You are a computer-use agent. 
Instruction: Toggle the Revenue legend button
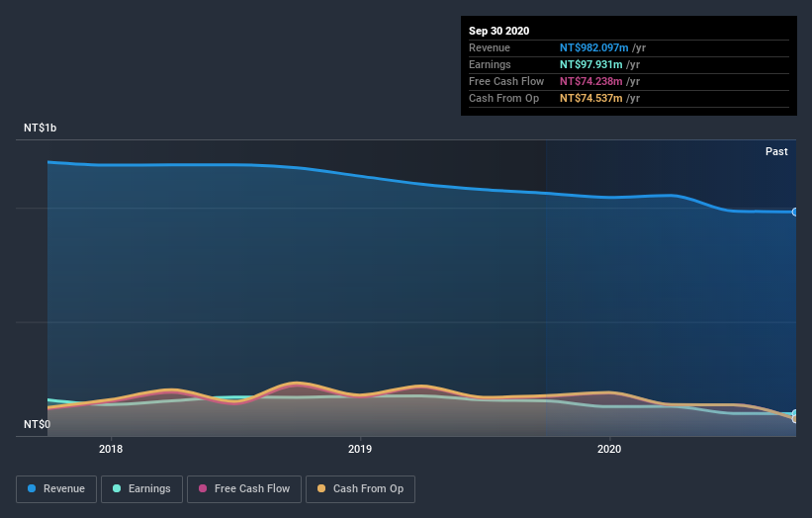(x=56, y=489)
